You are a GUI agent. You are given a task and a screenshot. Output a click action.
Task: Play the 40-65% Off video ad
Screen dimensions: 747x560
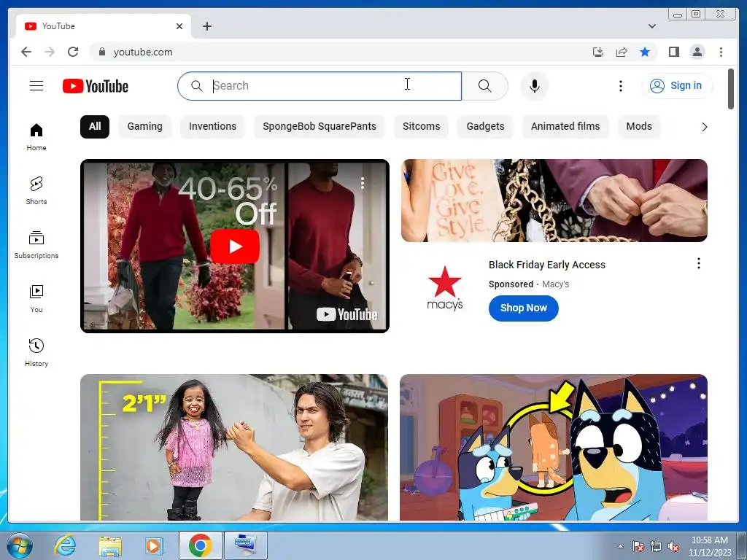[x=234, y=246]
